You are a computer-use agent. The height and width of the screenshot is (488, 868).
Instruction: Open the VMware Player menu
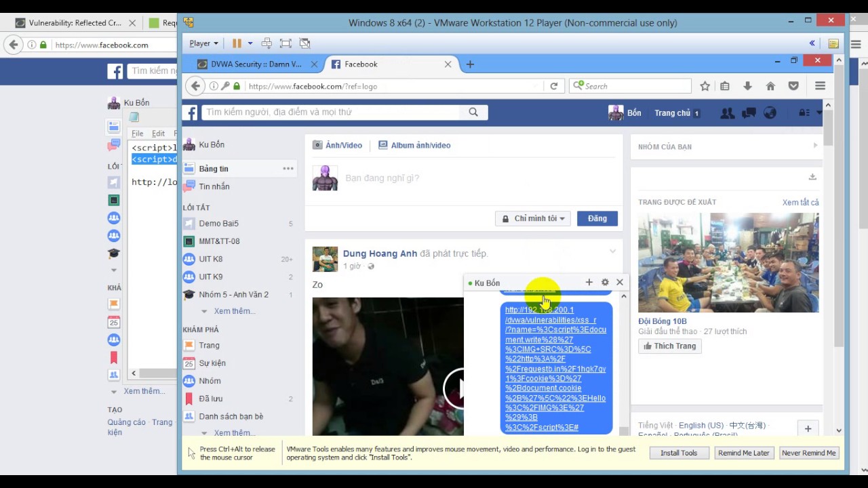203,43
